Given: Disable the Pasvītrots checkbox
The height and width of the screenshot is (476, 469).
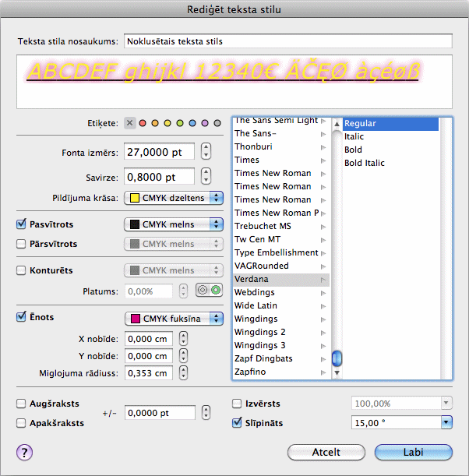Looking at the screenshot, I should (x=22, y=224).
